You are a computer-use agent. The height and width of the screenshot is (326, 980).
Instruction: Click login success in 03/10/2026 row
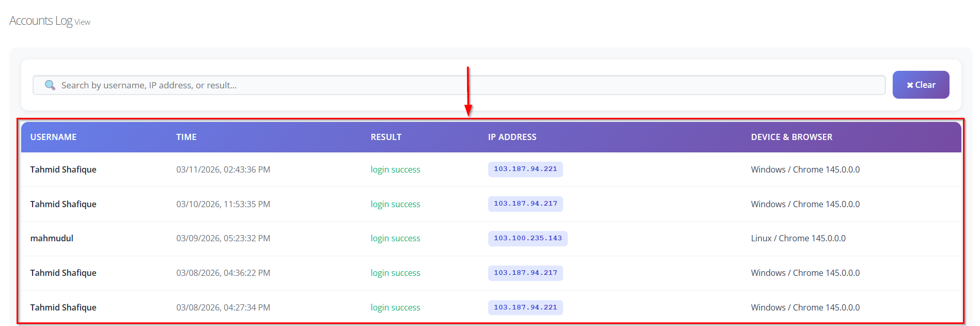(395, 204)
